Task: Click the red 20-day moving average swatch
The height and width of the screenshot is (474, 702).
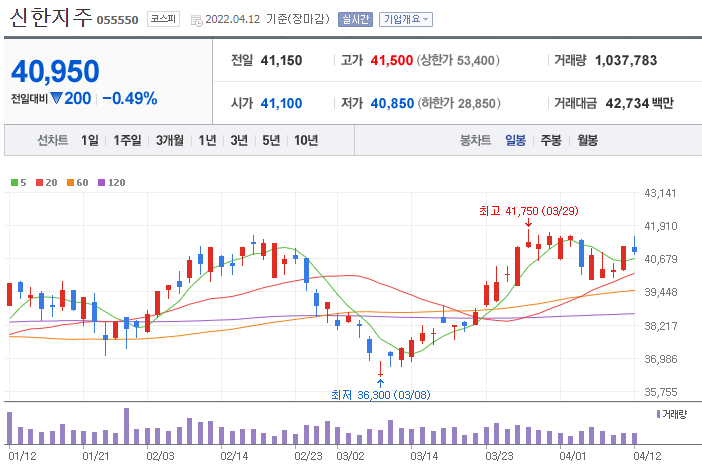Action: (39, 183)
